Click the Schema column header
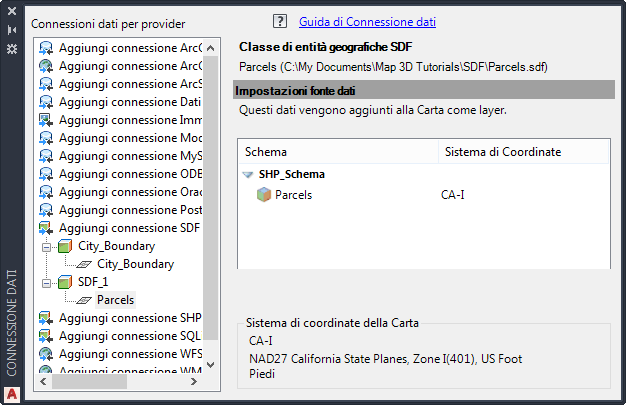 266,152
